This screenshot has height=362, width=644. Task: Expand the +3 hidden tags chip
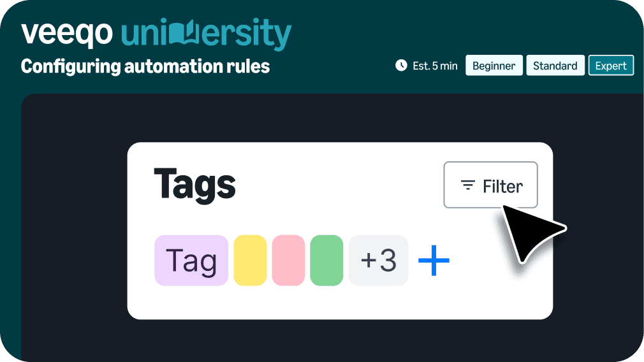pyautogui.click(x=378, y=260)
